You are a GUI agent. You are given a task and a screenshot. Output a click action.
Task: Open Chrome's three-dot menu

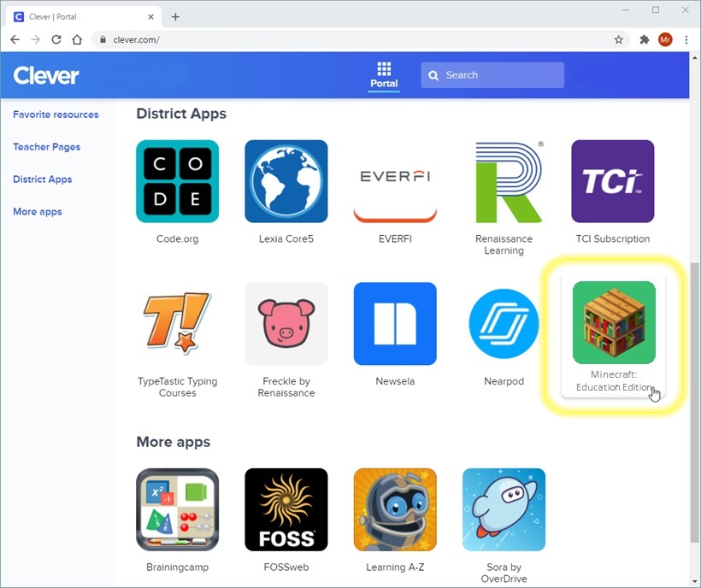(x=686, y=40)
